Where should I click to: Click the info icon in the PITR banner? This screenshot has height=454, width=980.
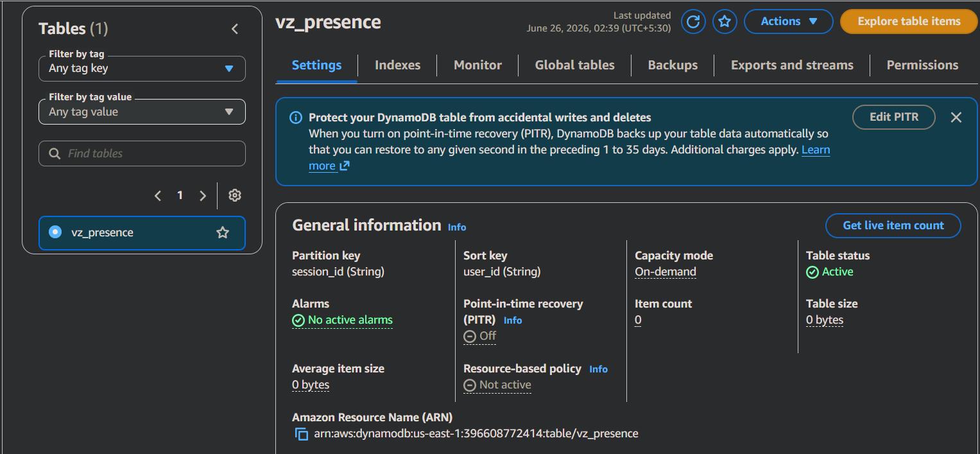(x=296, y=118)
